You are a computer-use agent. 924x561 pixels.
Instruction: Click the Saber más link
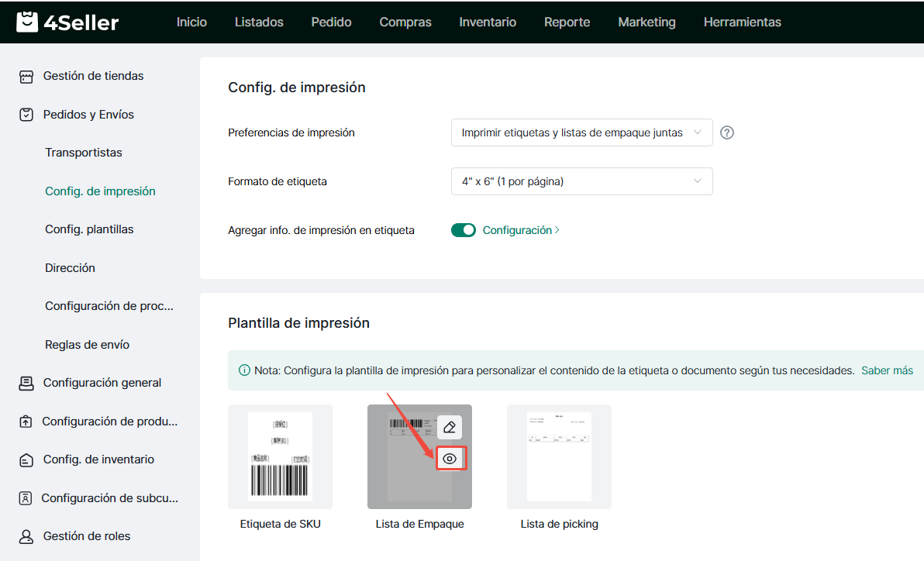(x=887, y=370)
